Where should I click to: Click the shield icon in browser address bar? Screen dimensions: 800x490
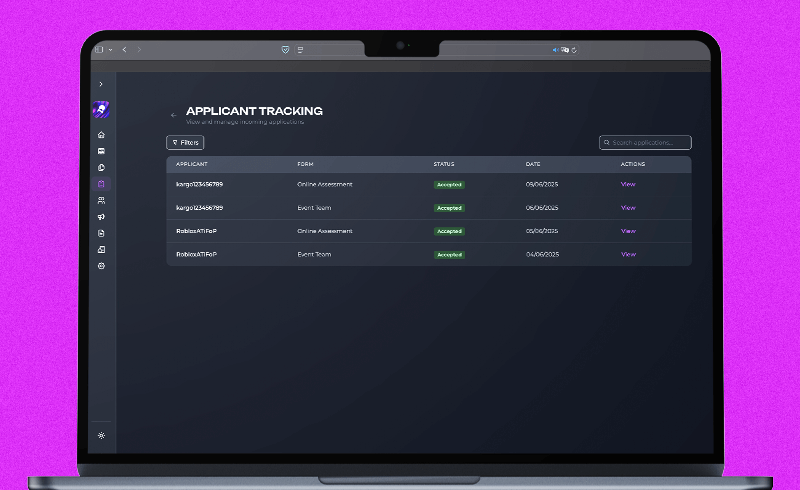tap(286, 50)
